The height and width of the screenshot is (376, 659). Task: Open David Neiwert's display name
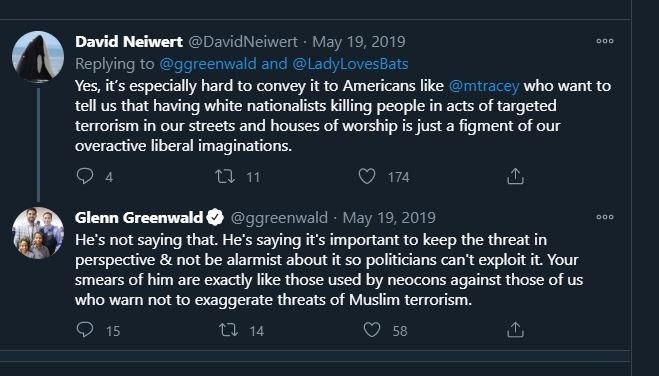[x=129, y=42]
